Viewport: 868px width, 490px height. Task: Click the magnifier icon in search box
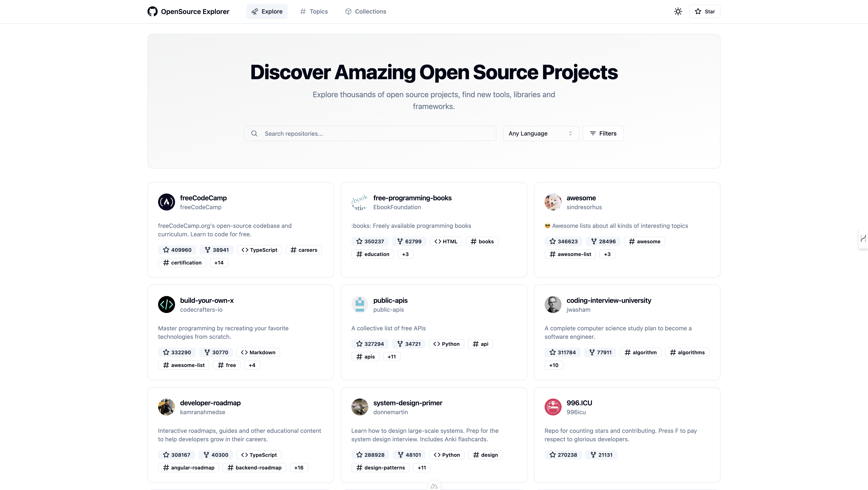(254, 133)
